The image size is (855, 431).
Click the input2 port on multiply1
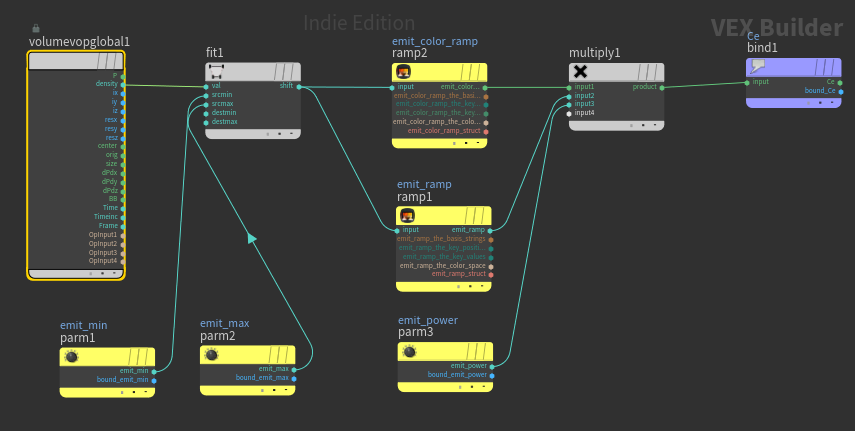coord(569,96)
